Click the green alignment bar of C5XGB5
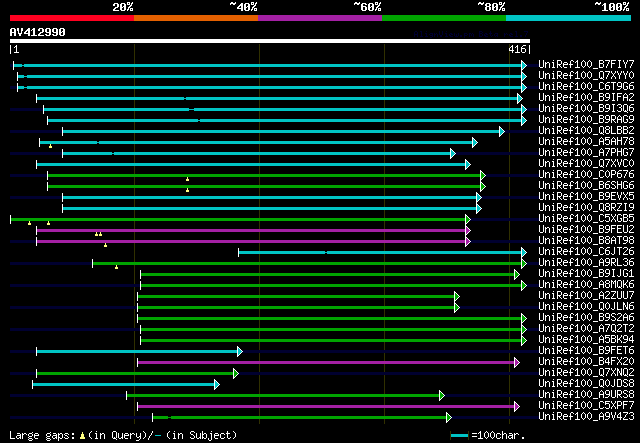This screenshot has width=640, height=443. (x=238, y=219)
